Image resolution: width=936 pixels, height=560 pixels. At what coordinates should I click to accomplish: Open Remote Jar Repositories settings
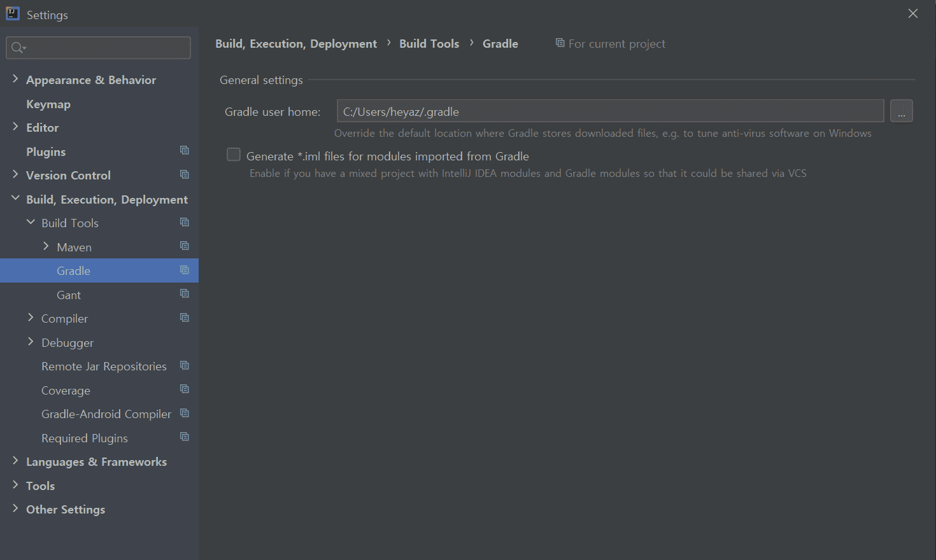[104, 367]
